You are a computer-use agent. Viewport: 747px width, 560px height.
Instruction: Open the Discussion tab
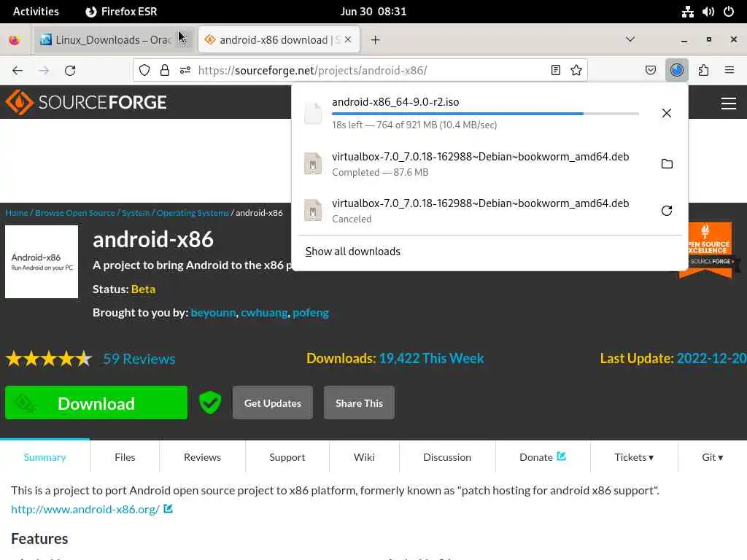tap(447, 457)
